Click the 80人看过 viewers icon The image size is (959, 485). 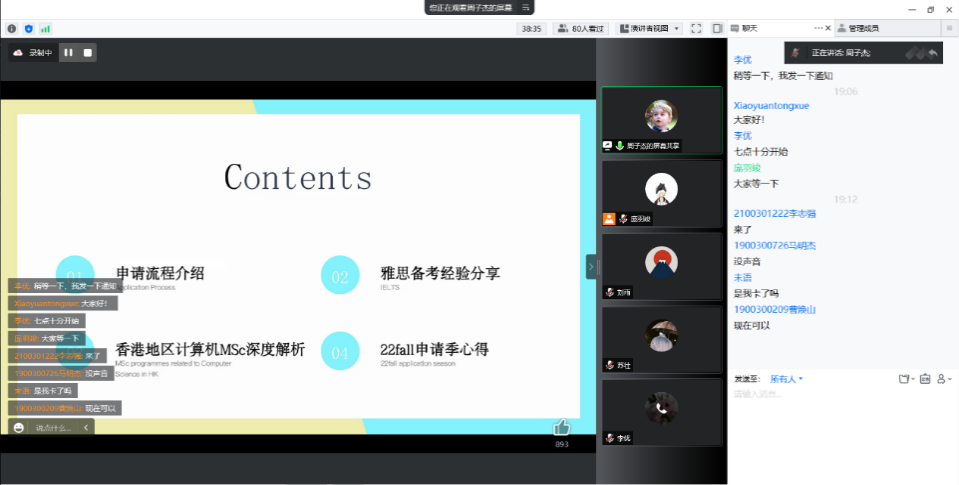coord(582,29)
